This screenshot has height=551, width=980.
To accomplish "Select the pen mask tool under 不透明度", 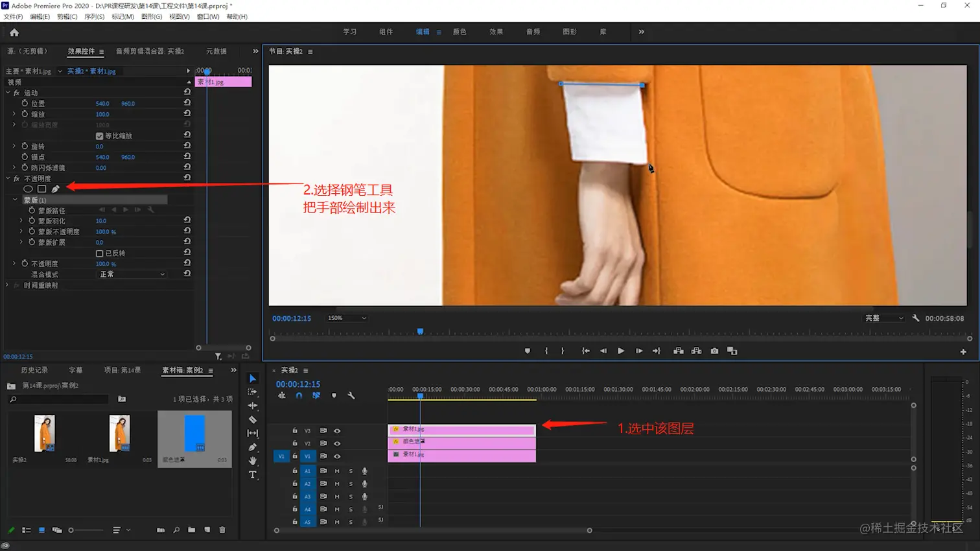I will click(x=56, y=189).
